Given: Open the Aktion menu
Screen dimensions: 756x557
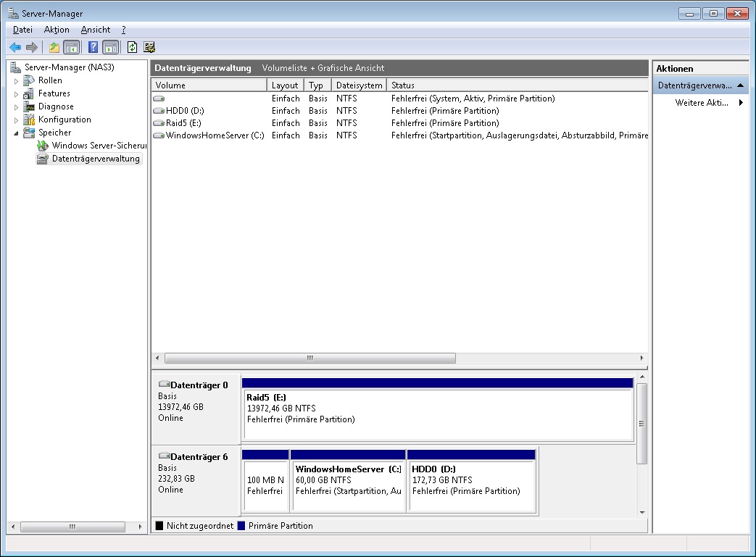Looking at the screenshot, I should (x=57, y=30).
